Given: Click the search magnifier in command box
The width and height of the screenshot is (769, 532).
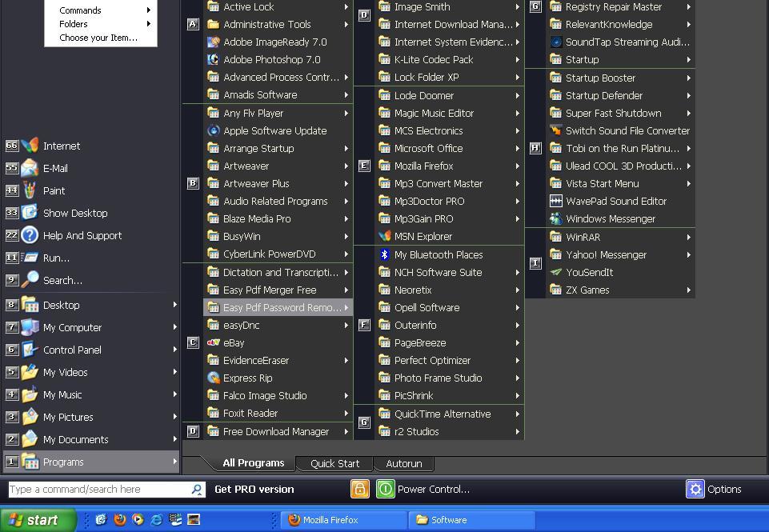Looking at the screenshot, I should [x=197, y=489].
